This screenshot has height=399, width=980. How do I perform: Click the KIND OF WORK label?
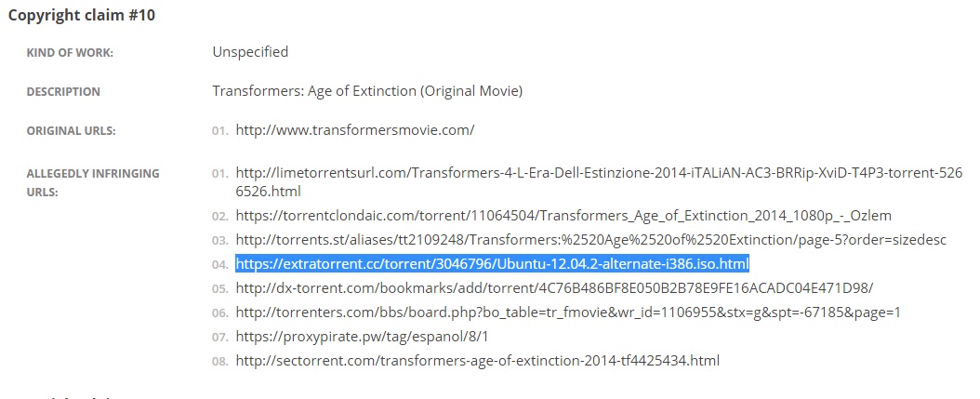pyautogui.click(x=70, y=53)
